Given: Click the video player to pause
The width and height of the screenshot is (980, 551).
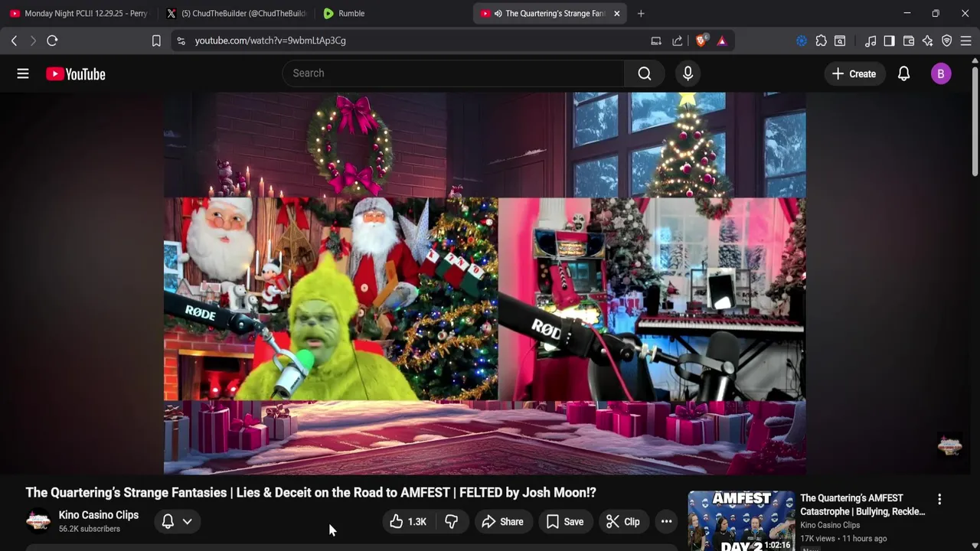Looking at the screenshot, I should pyautogui.click(x=485, y=283).
